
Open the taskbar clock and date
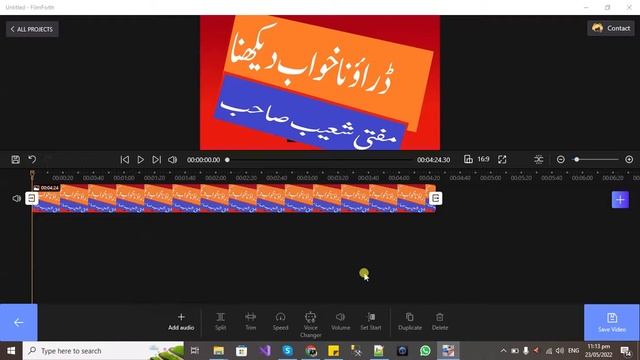coord(598,351)
